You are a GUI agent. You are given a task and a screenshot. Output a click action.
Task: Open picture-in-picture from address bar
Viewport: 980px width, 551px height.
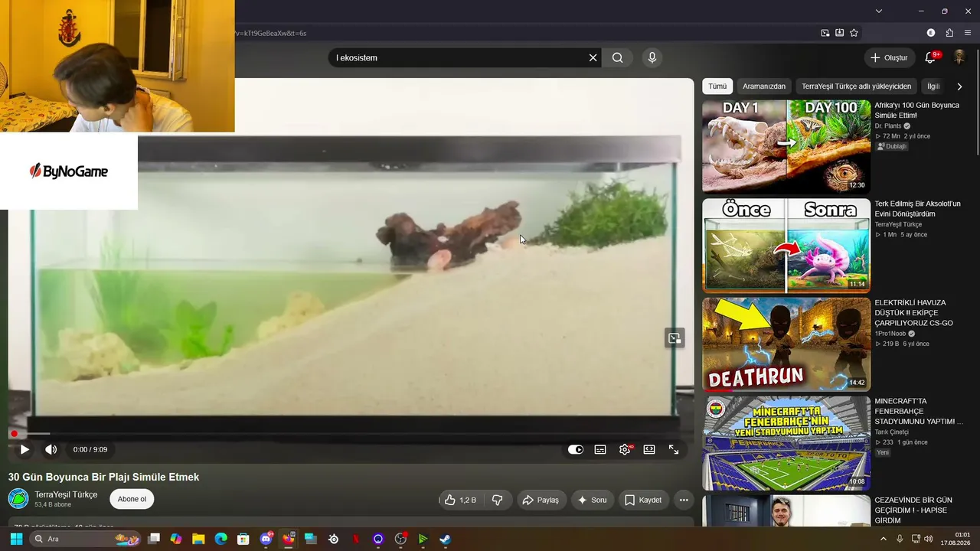[x=825, y=33]
